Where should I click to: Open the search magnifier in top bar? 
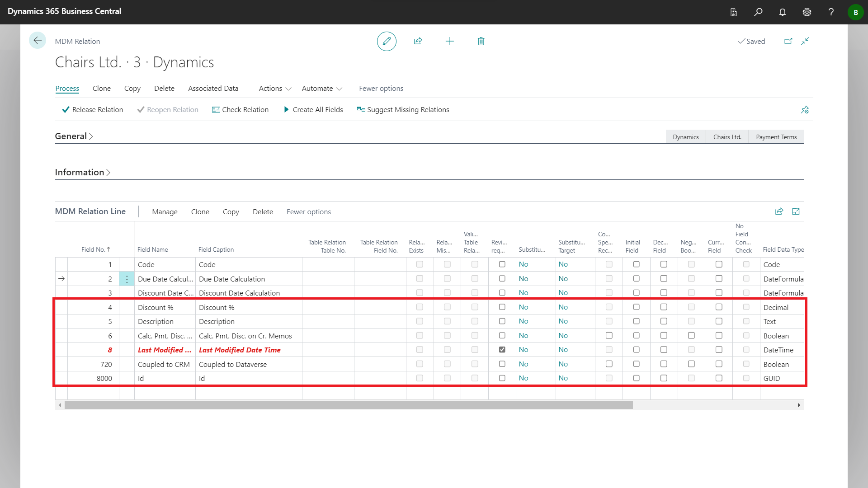pyautogui.click(x=758, y=12)
